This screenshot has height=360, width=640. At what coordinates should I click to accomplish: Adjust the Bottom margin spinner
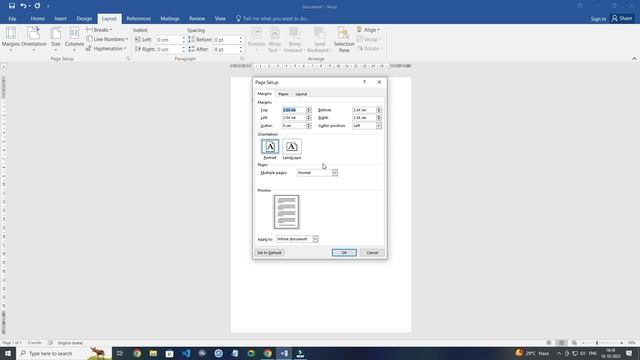pyautogui.click(x=379, y=110)
